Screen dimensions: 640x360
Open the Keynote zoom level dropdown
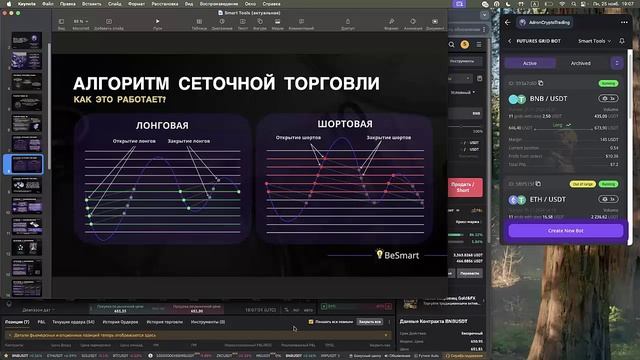click(81, 21)
